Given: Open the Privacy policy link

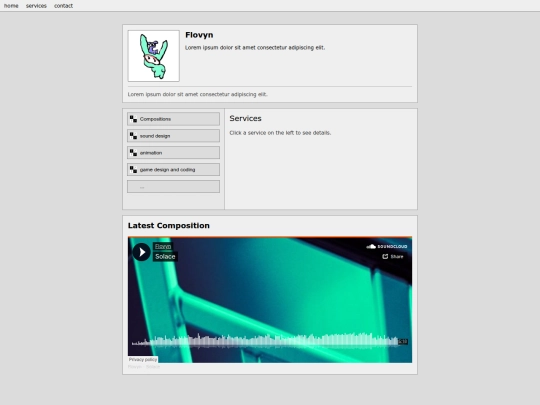Looking at the screenshot, I should [x=143, y=359].
